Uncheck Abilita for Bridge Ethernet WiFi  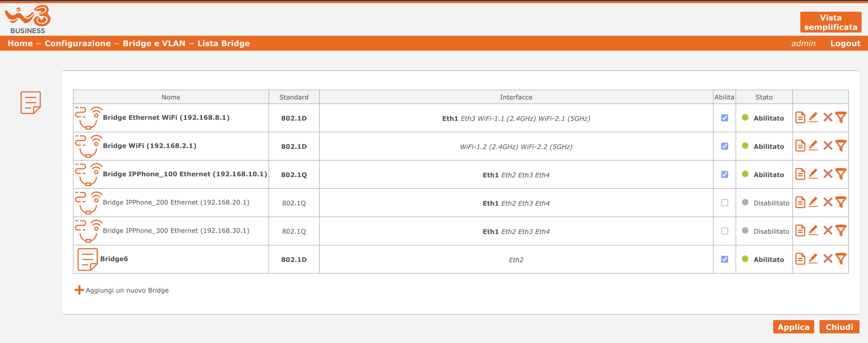[x=724, y=118]
